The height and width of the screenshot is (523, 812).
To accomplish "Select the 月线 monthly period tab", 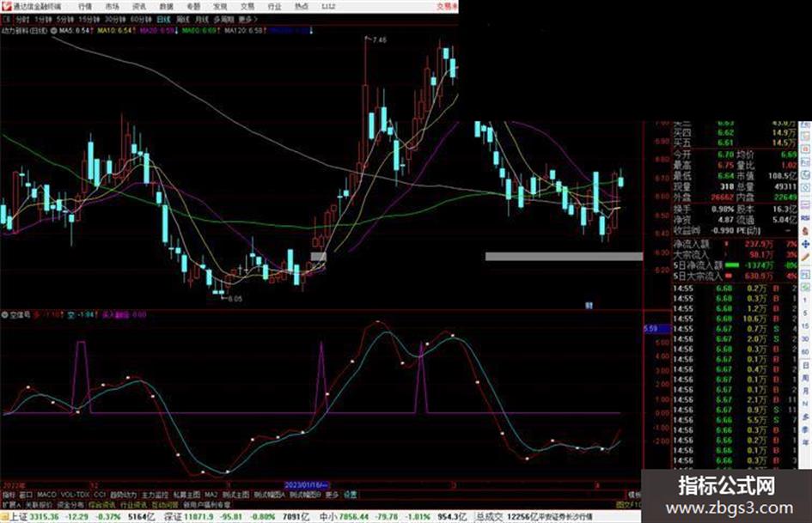I will point(201,19).
